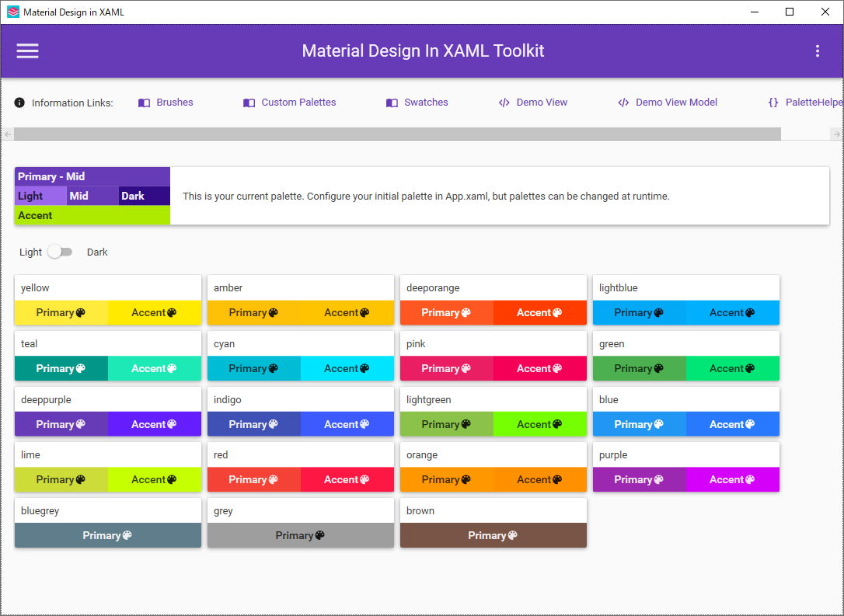Click the Primary - Mid palette header

coord(92,176)
